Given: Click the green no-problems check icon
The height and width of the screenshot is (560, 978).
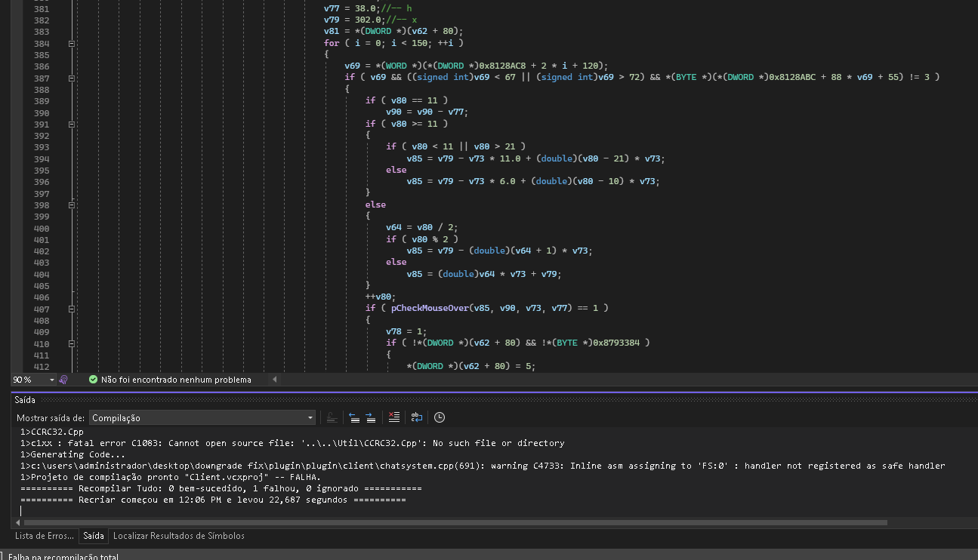Looking at the screenshot, I should pyautogui.click(x=93, y=380).
